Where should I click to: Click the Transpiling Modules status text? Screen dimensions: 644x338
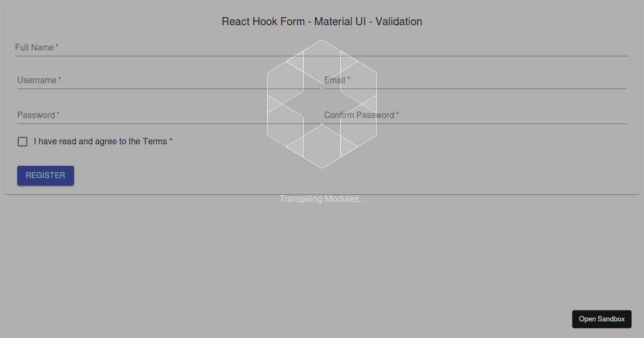[x=321, y=199]
